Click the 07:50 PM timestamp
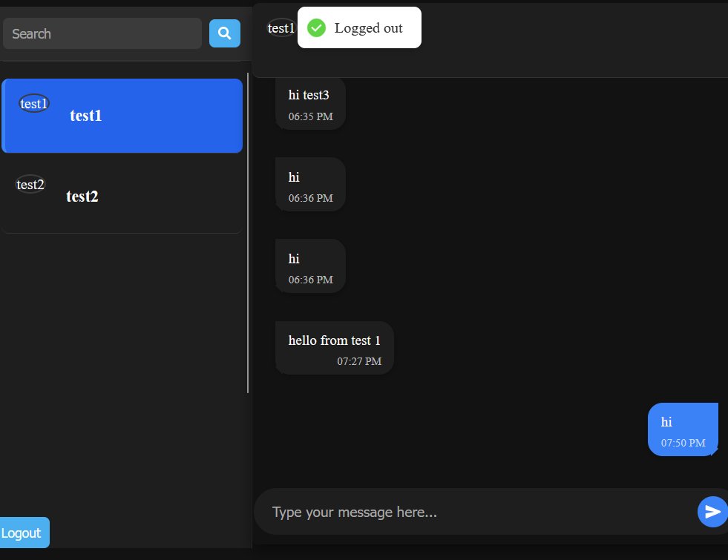 tap(683, 443)
